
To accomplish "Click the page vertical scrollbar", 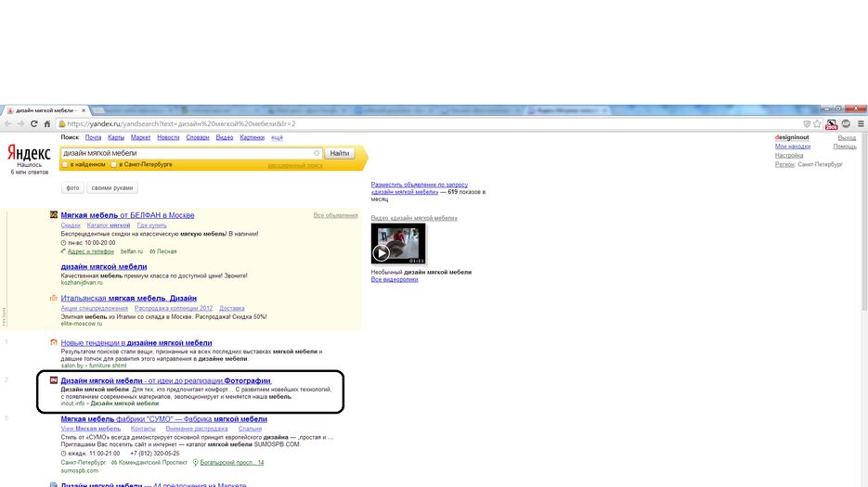I will click(x=864, y=222).
